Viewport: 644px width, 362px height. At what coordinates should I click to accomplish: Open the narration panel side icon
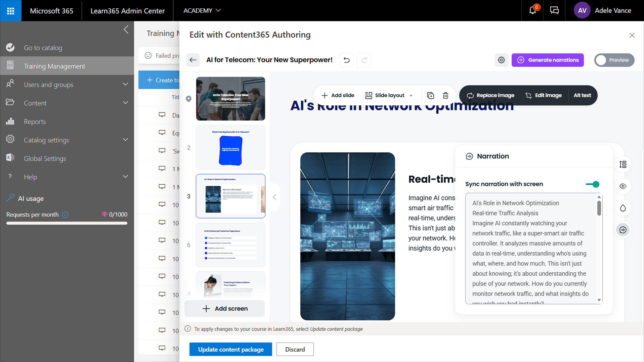[x=623, y=230]
